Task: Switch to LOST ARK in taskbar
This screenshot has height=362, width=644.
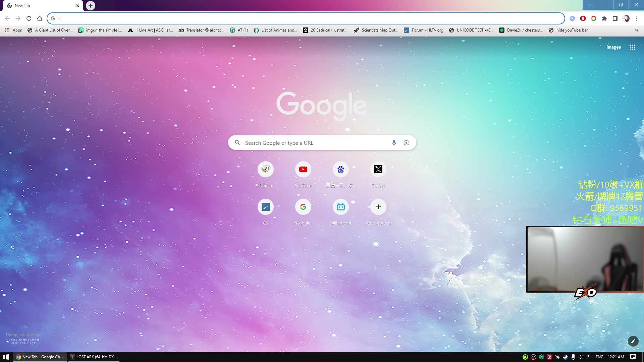Action: (94, 357)
